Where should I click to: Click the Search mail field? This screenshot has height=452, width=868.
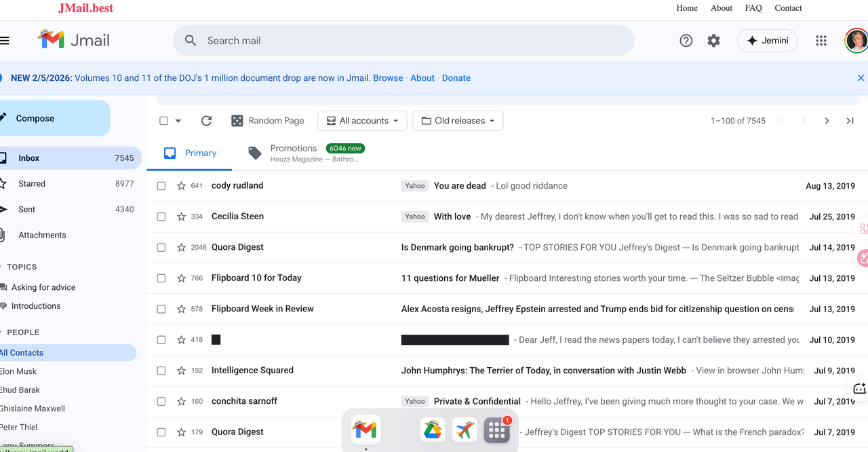pos(403,41)
